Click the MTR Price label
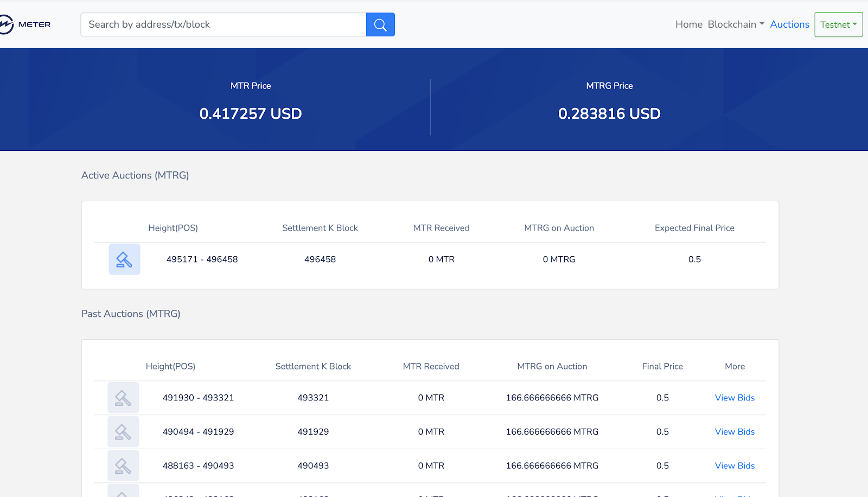Viewport: 868px width, 497px height. pyautogui.click(x=251, y=86)
